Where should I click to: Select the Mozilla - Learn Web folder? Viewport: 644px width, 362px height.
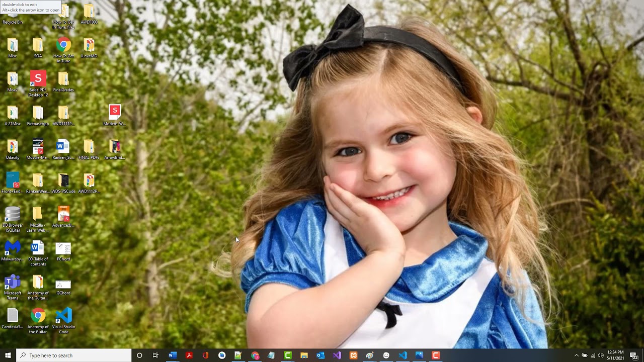(x=38, y=219)
